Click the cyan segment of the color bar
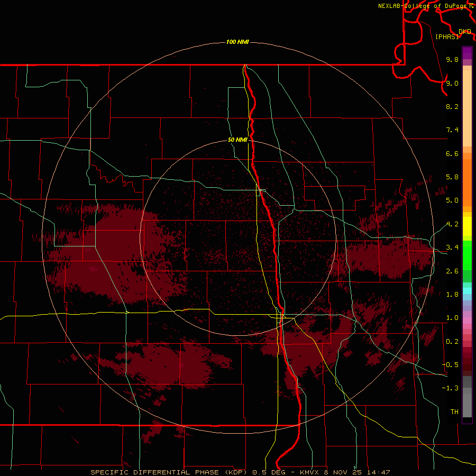The image size is (476, 476). [x=467, y=291]
